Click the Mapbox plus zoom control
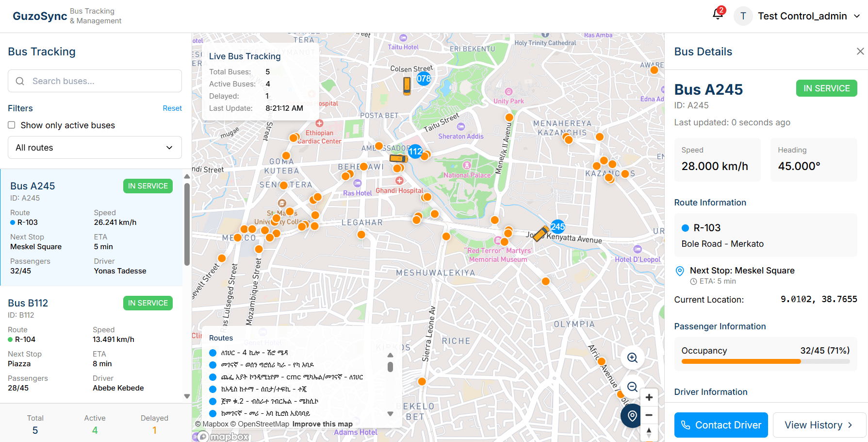 click(x=649, y=397)
